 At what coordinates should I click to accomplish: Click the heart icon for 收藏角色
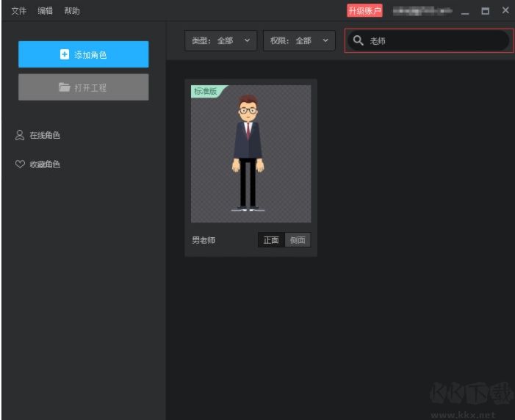(x=20, y=164)
